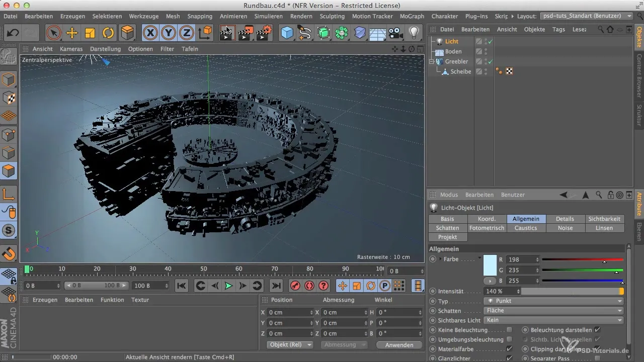Select the Live Selection tool
Image resolution: width=644 pixels, height=362 pixels.
pyautogui.click(x=53, y=33)
